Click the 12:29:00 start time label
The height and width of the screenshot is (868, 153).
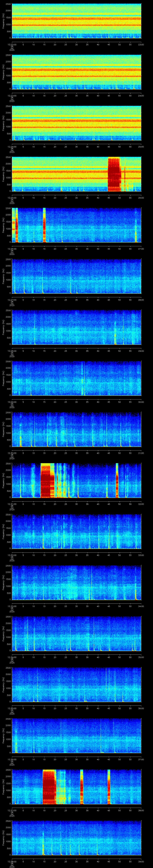[12, 402]
